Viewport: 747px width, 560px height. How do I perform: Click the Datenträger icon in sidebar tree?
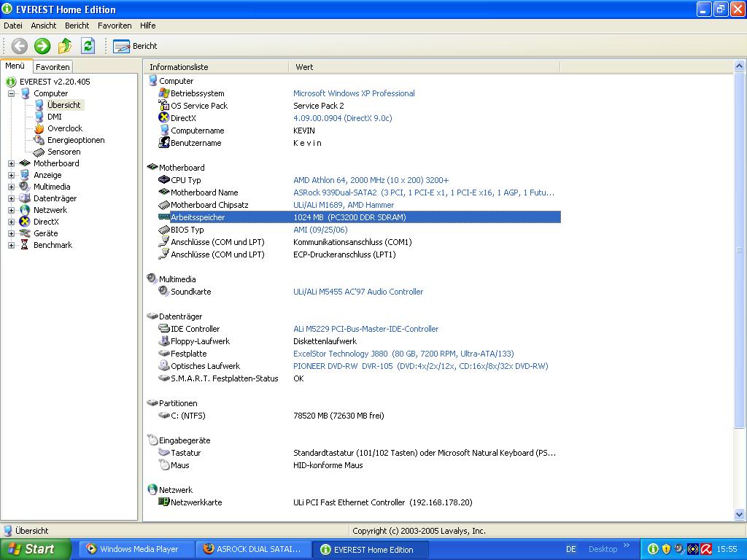[24, 198]
